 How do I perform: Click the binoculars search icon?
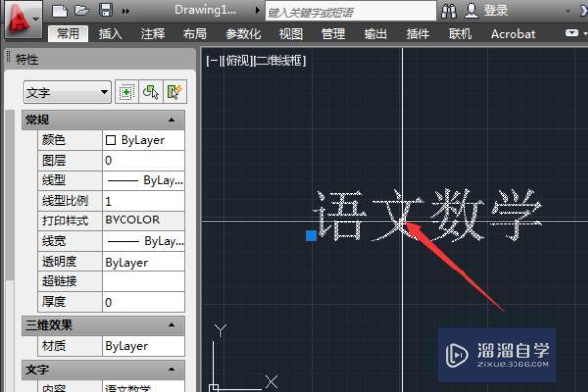click(x=449, y=11)
